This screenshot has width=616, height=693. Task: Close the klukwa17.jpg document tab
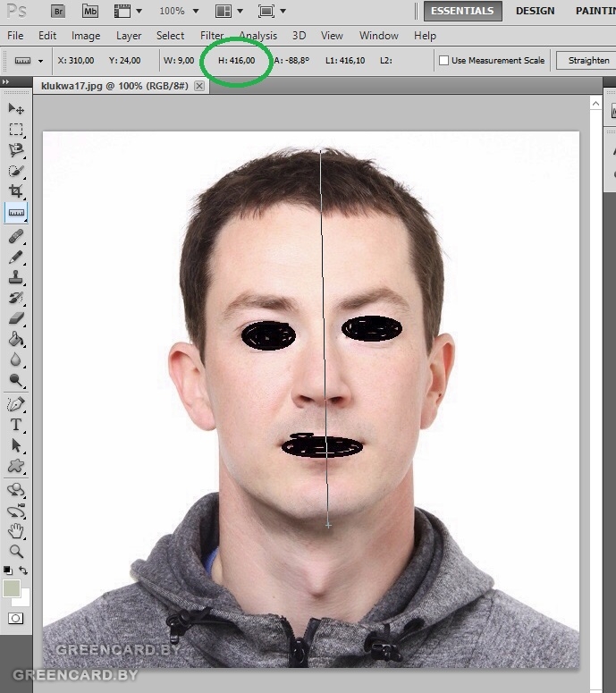(x=199, y=86)
